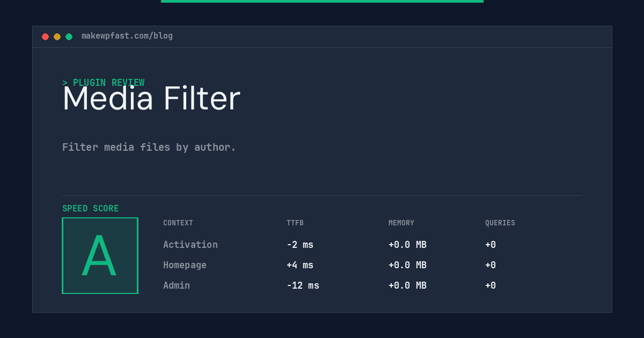
Task: Click the Admin row memory value
Action: tap(407, 285)
